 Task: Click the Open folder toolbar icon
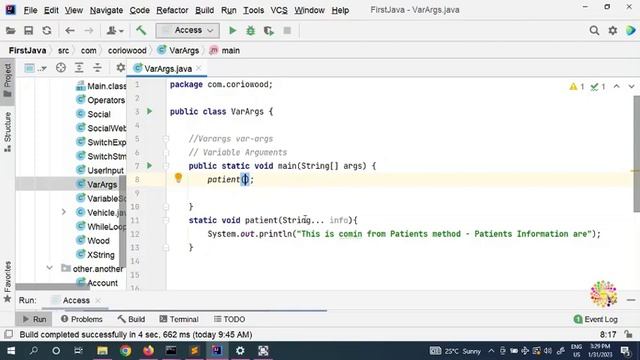(11, 31)
